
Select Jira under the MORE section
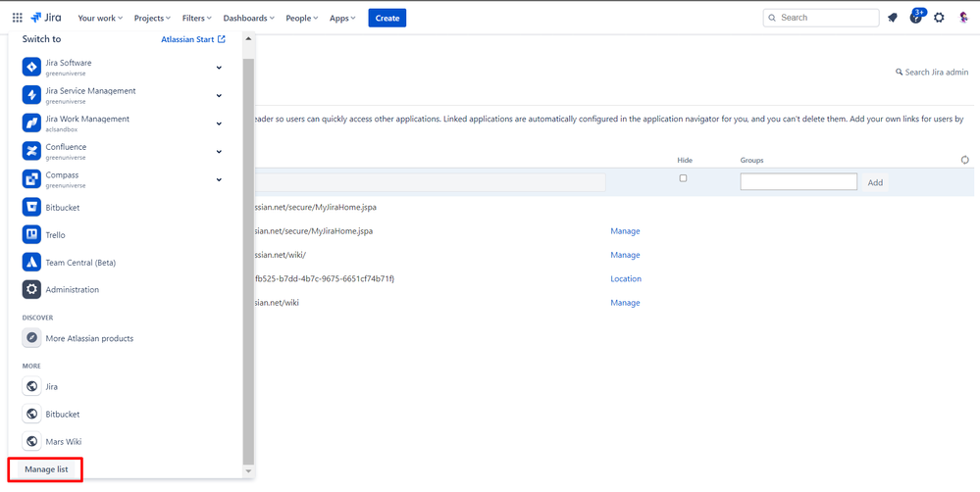[52, 386]
